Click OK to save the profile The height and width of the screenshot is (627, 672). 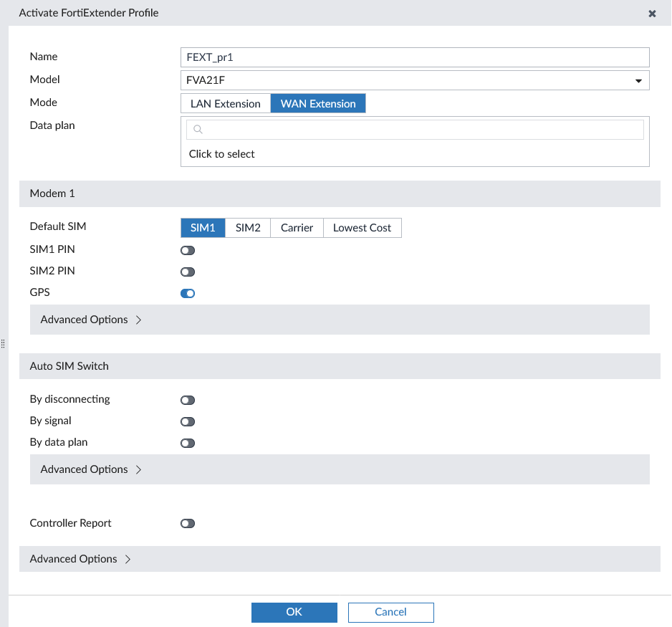click(294, 612)
